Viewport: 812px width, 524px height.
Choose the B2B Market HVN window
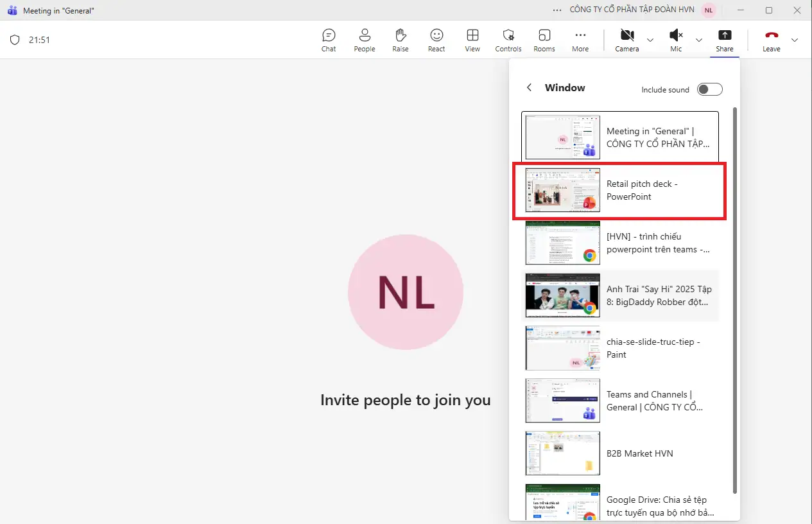619,453
